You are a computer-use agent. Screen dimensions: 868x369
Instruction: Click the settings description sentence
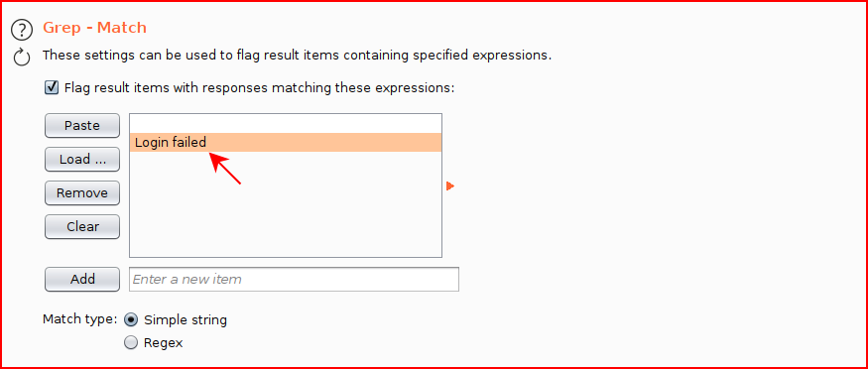[297, 56]
